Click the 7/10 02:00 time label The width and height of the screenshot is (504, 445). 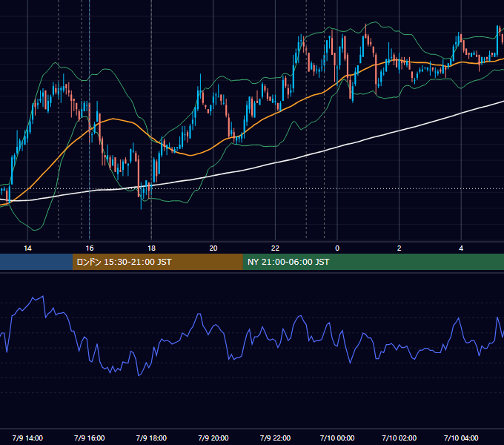tap(399, 438)
